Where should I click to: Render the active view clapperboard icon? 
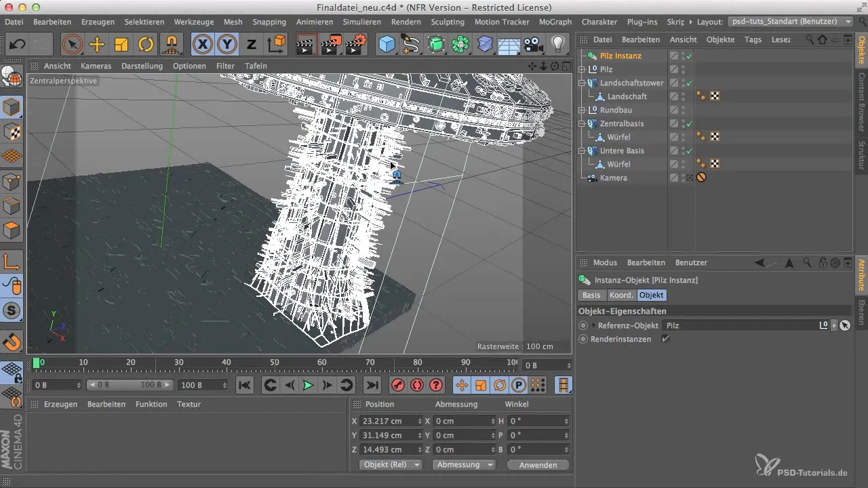click(307, 45)
